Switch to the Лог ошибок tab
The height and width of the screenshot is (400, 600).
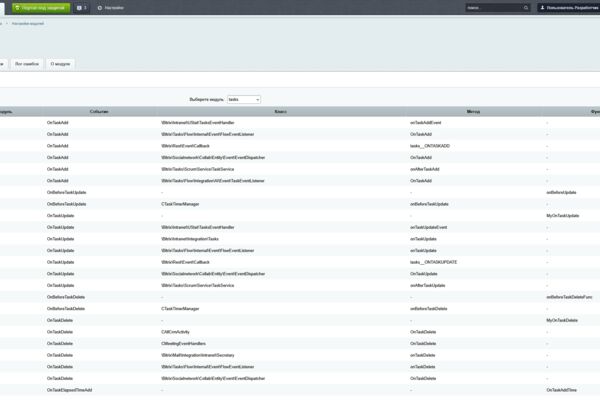pyautogui.click(x=27, y=64)
